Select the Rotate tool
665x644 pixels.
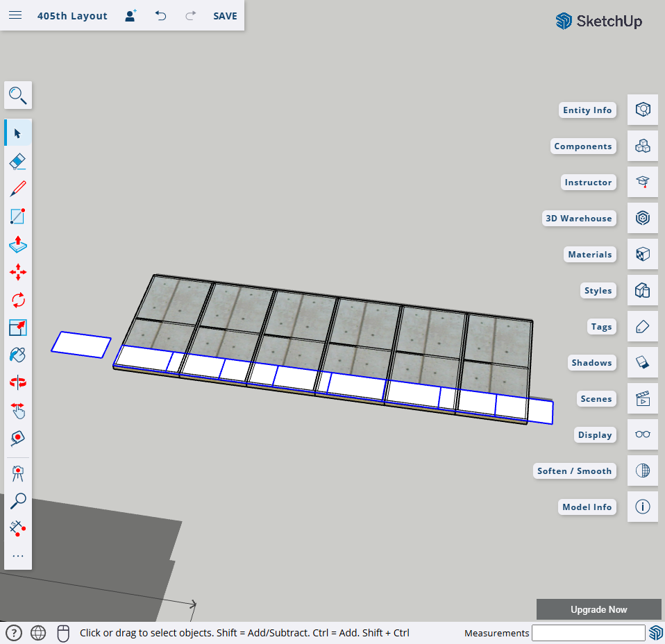coord(18,300)
